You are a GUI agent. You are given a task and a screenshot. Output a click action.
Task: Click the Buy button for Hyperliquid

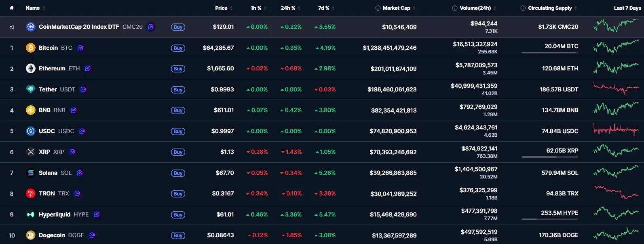point(178,214)
